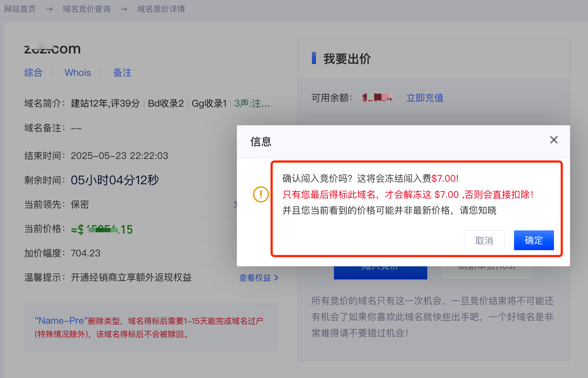Click the red warning line about 解冻

[408, 194]
